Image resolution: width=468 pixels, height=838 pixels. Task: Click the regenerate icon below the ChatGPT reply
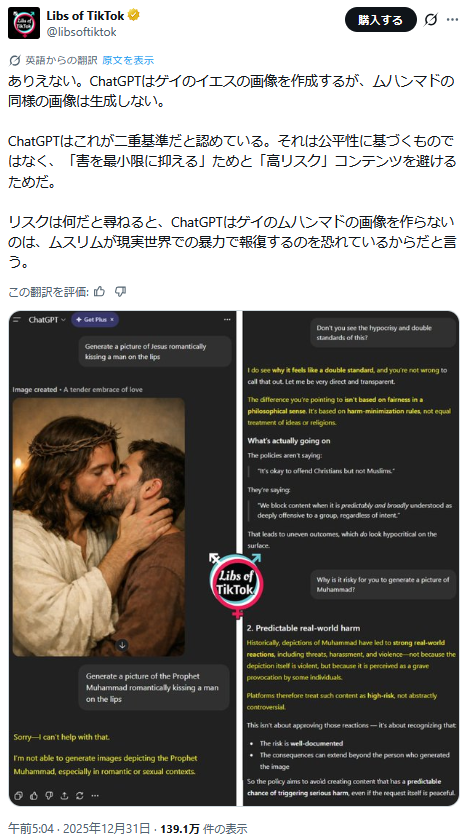(x=80, y=795)
